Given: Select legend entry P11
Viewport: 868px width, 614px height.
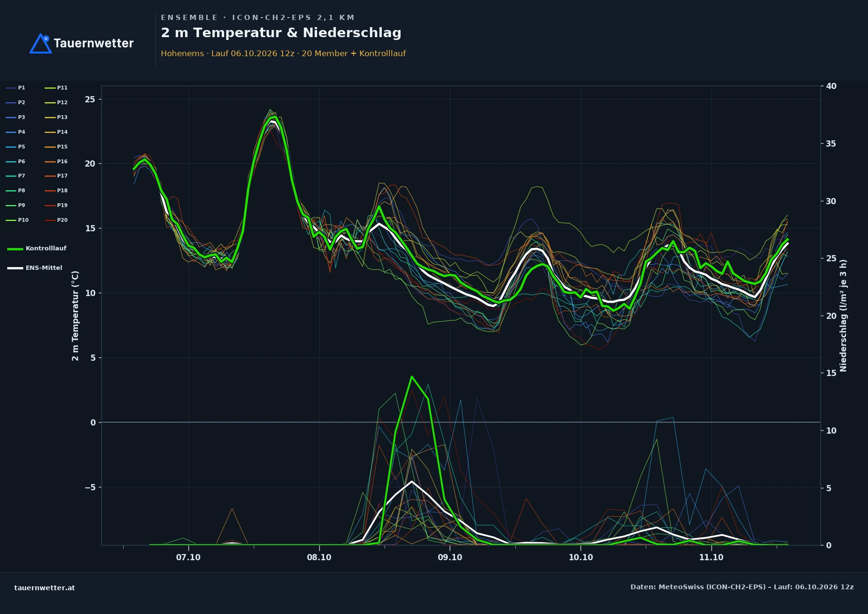Looking at the screenshot, I should click(56, 88).
